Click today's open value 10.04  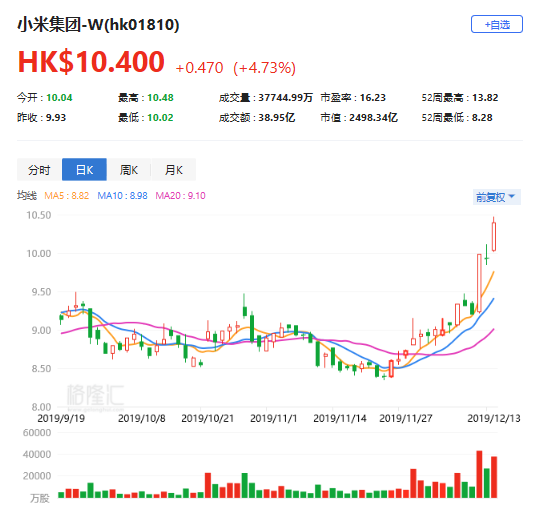point(59,98)
